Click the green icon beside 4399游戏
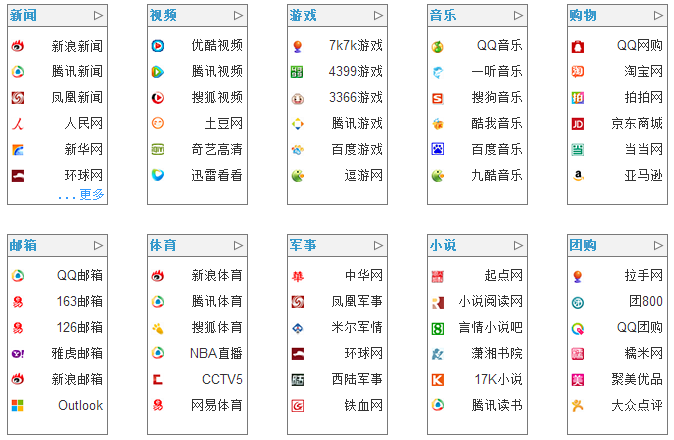 tap(297, 72)
